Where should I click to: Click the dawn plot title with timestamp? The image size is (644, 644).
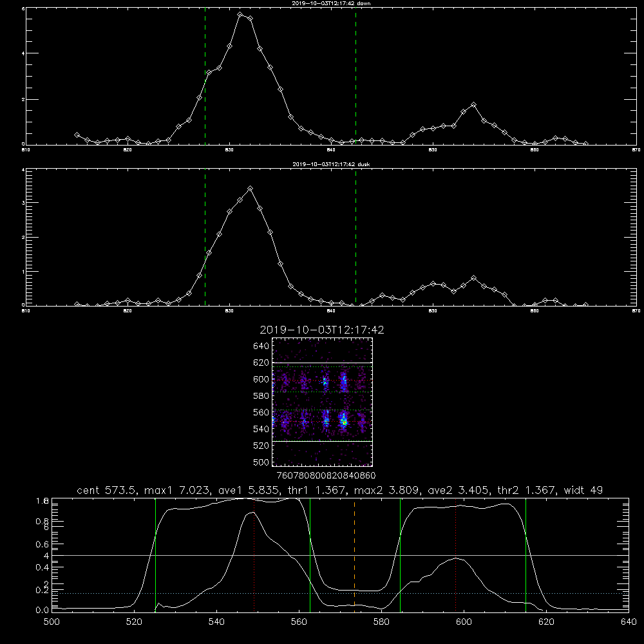click(x=331, y=3)
